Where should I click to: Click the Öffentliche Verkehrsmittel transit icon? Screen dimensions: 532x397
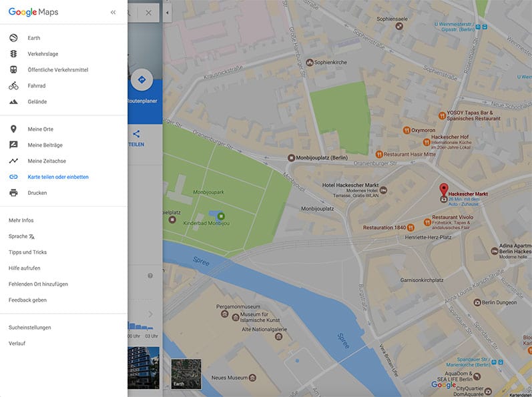point(13,70)
